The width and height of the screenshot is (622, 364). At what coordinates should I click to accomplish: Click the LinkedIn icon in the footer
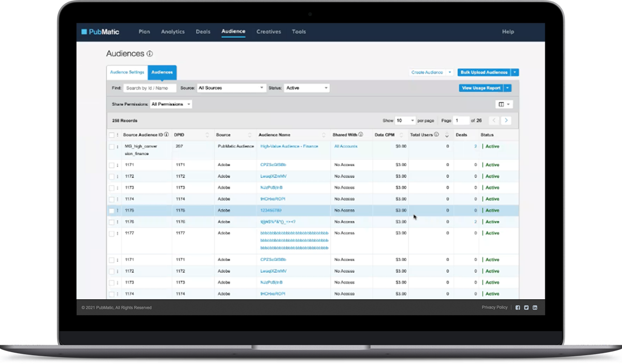(x=535, y=308)
